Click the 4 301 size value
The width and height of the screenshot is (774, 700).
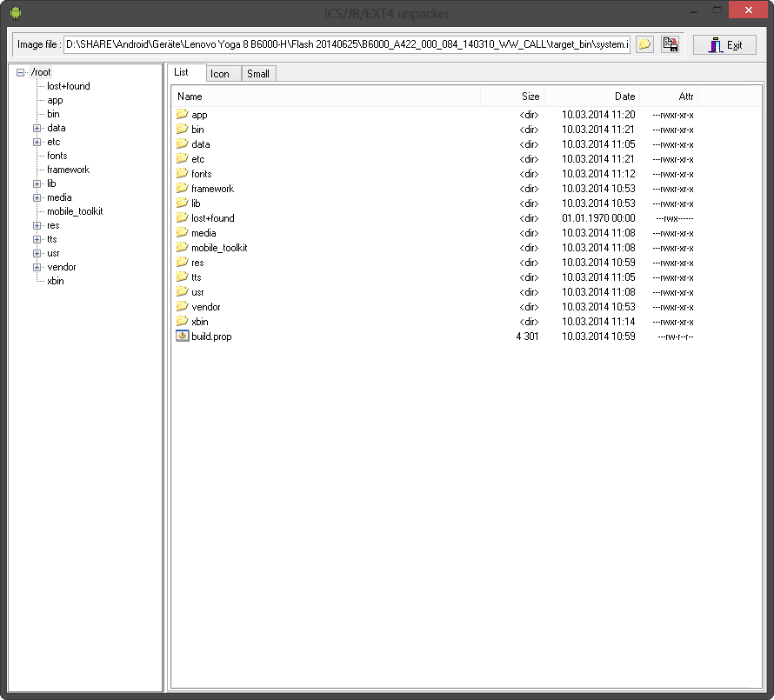527,337
